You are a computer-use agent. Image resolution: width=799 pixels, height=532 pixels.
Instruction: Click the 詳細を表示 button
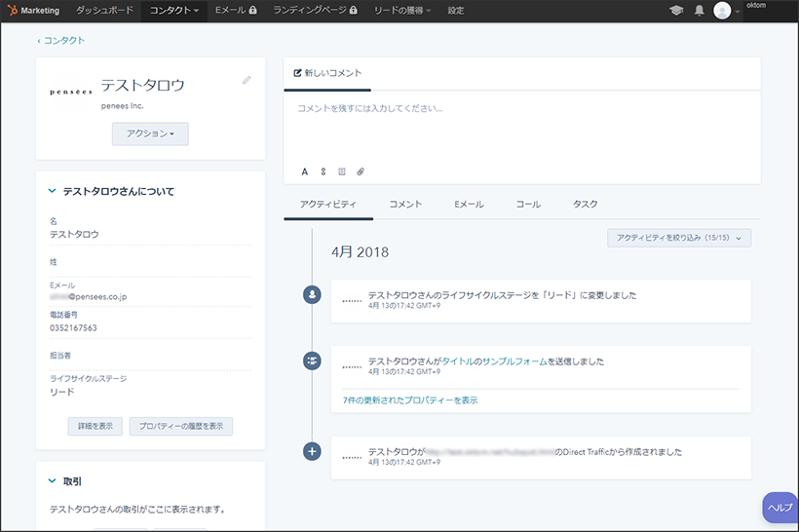95,426
